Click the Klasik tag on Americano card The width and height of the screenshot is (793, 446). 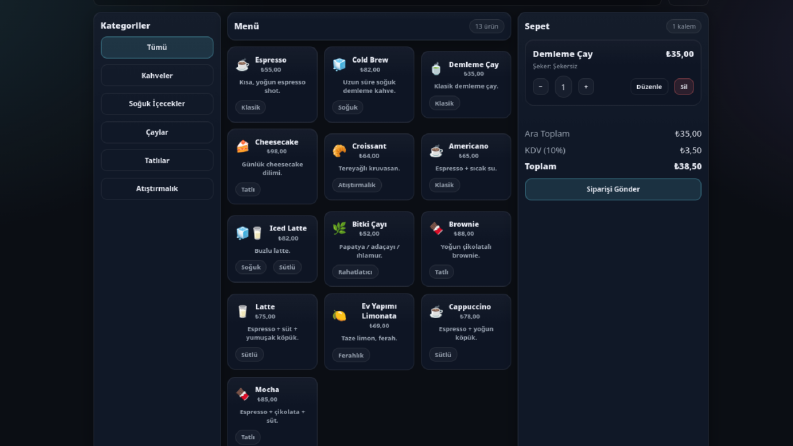[444, 185]
